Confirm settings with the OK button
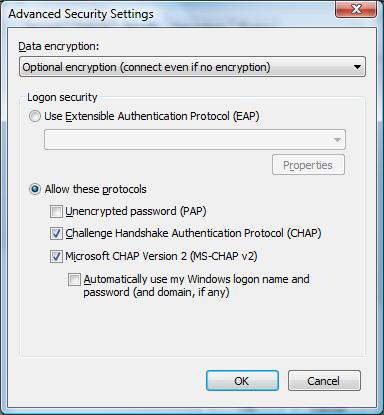 click(x=242, y=380)
